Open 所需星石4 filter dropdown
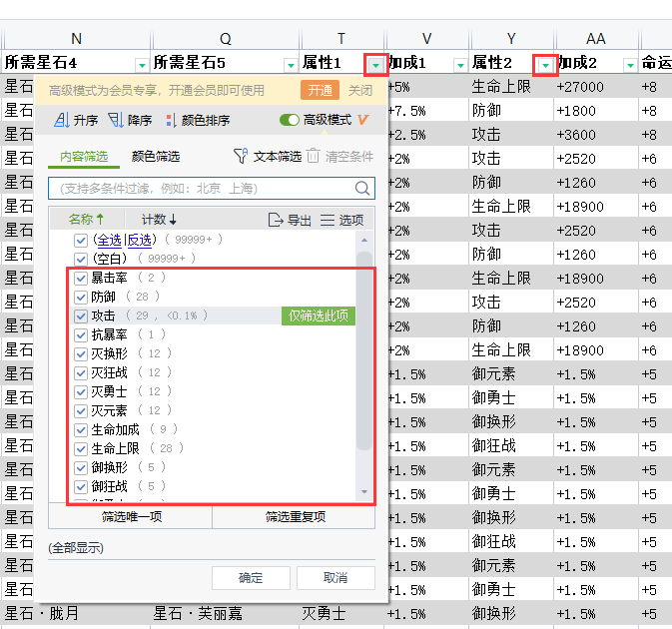 click(142, 65)
